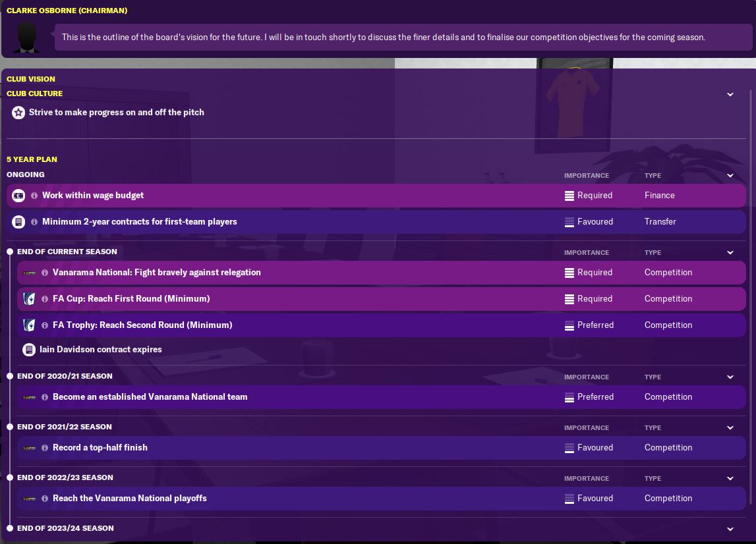Click End of 2021/22 Season timeline dot
Image resolution: width=756 pixels, height=544 pixels.
(x=10, y=426)
